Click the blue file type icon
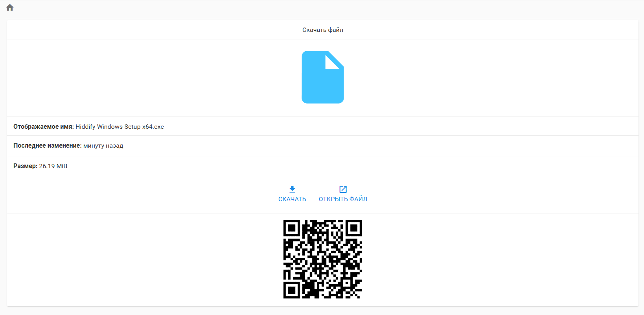 323,77
